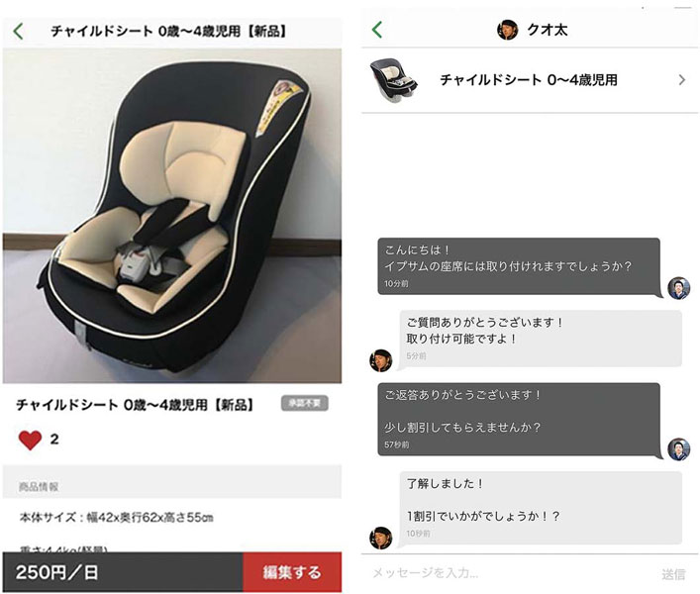Image resolution: width=700 pixels, height=594 pixels.
Task: Open クオ太 profile avatar in chat header
Action: 508,30
